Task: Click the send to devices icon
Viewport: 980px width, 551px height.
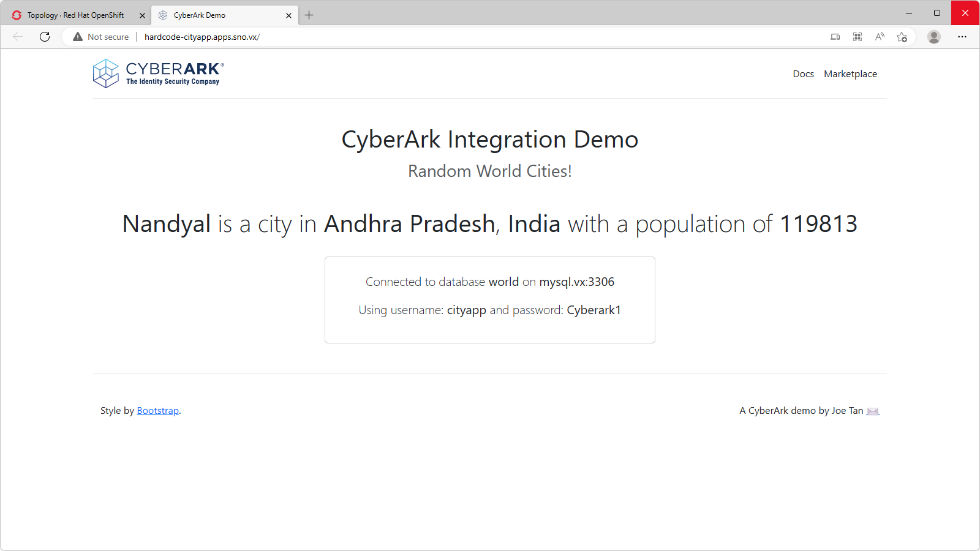Action: click(x=835, y=37)
